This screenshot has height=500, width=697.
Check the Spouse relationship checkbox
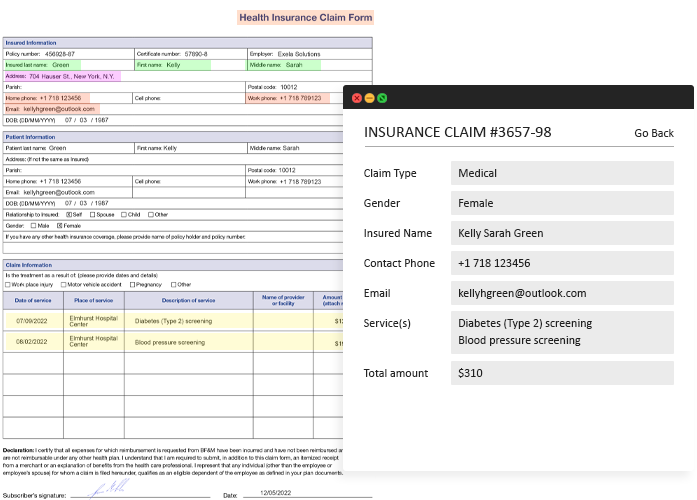tap(92, 215)
